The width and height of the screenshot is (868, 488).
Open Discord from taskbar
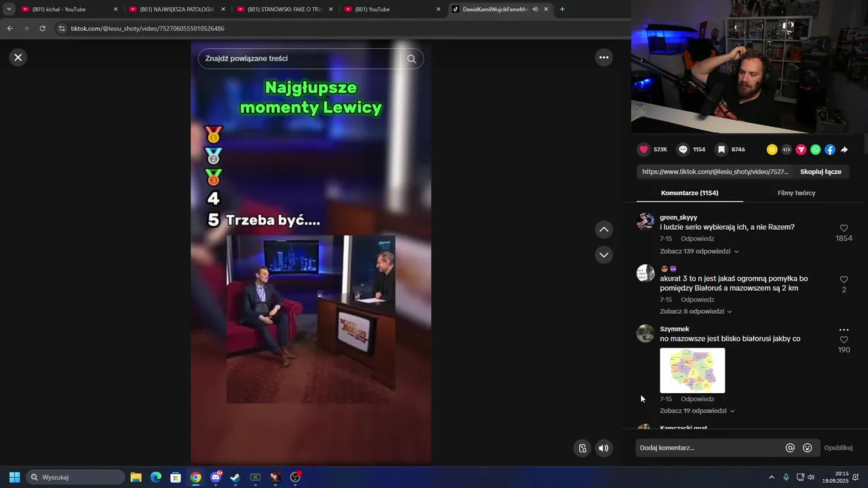point(216,477)
